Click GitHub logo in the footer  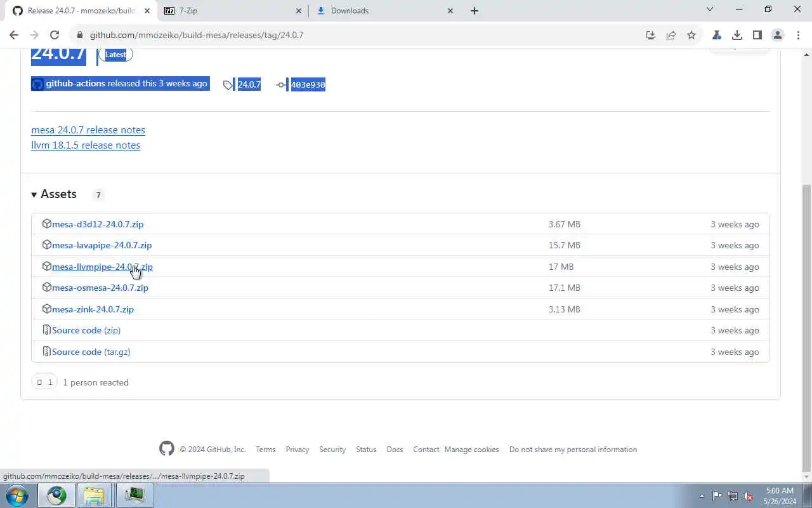[167, 449]
